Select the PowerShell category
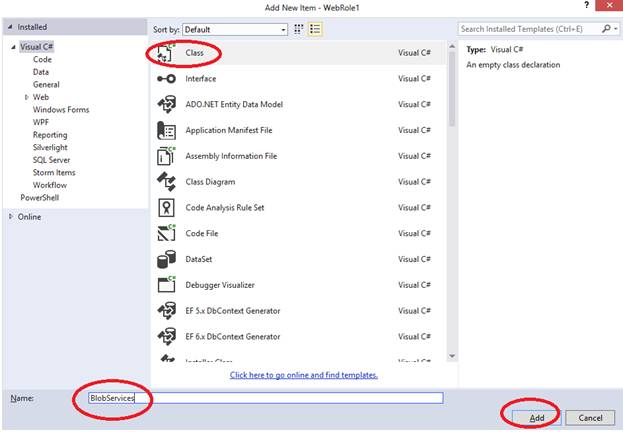623x432 pixels. click(x=40, y=198)
